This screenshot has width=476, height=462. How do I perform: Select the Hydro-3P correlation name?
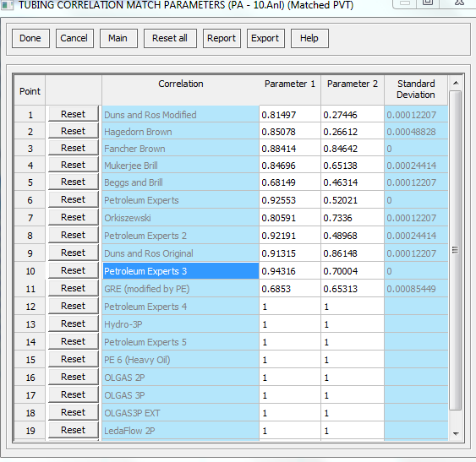pyautogui.click(x=181, y=324)
